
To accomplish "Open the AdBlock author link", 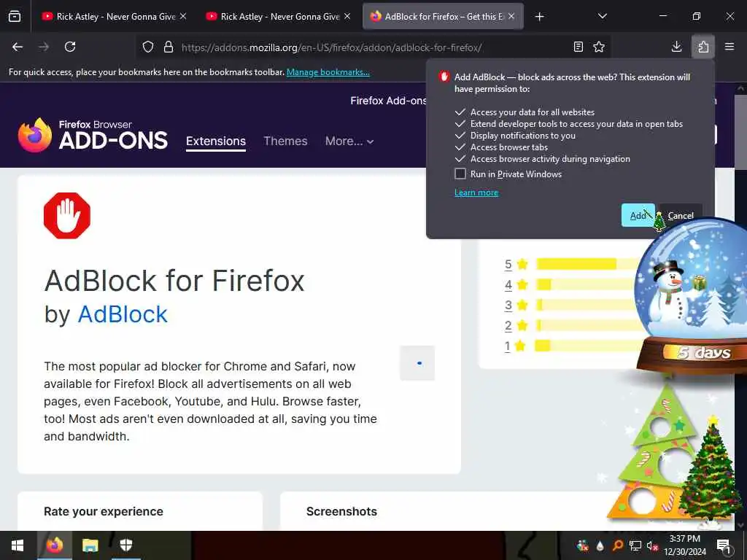I will pyautogui.click(x=123, y=314).
